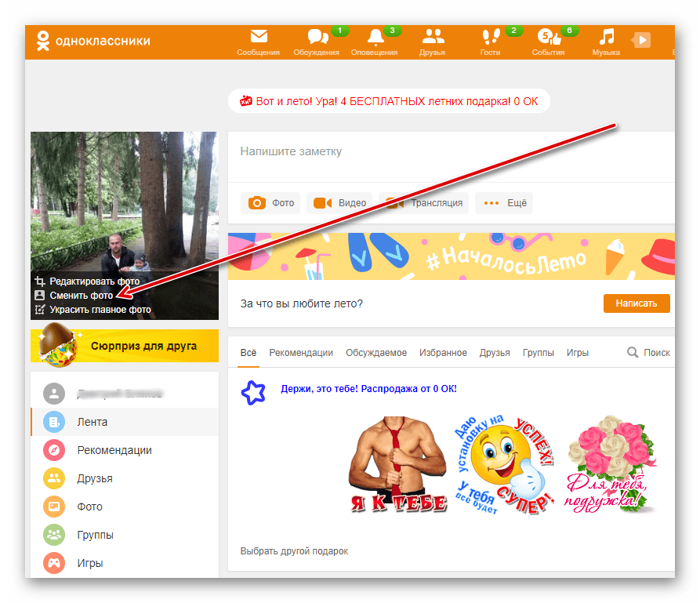
Task: Click the За что вы любите лето? prompt
Action: tap(301, 303)
